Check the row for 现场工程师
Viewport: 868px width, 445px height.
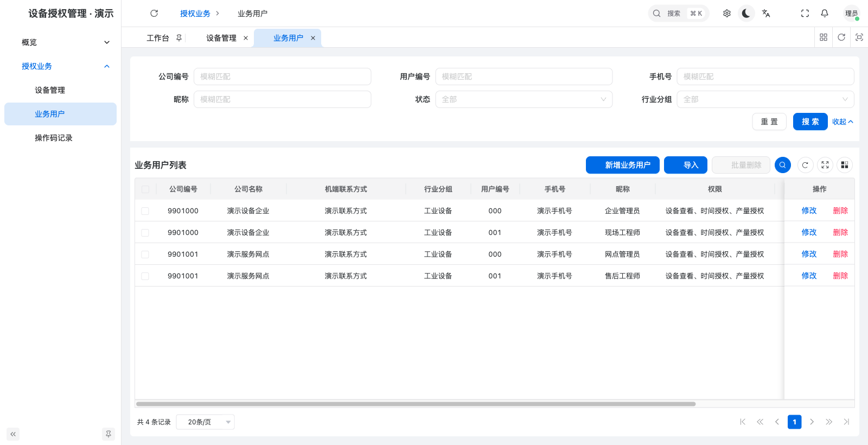(x=145, y=233)
